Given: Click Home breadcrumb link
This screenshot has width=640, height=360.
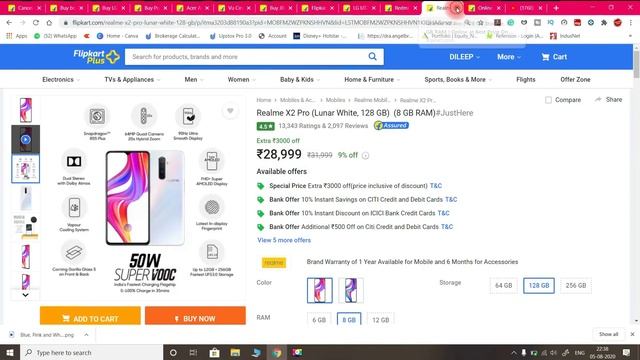Looking at the screenshot, I should tap(264, 100).
